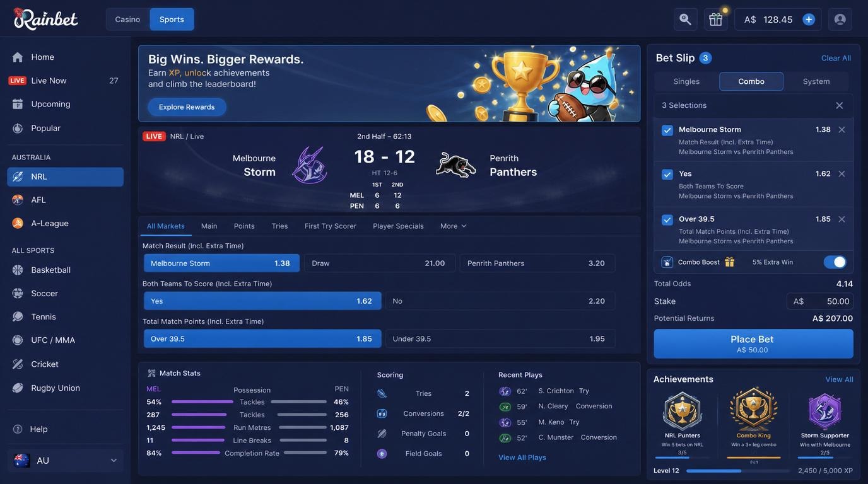This screenshot has width=868, height=484.
Task: Open the First Try Scorer tab
Action: (x=331, y=226)
